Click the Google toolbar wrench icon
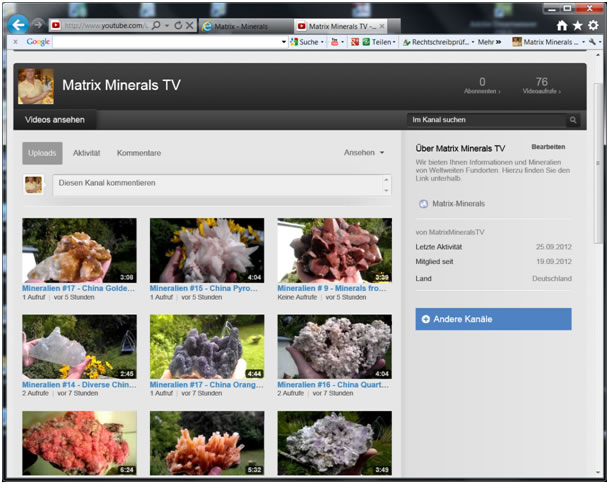 (x=593, y=42)
